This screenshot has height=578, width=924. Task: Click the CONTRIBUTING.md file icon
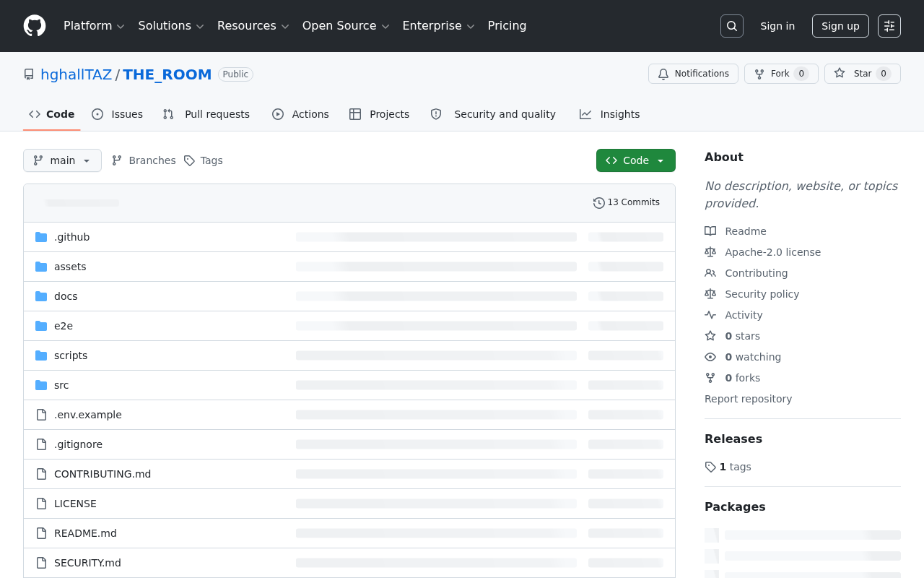point(41,474)
